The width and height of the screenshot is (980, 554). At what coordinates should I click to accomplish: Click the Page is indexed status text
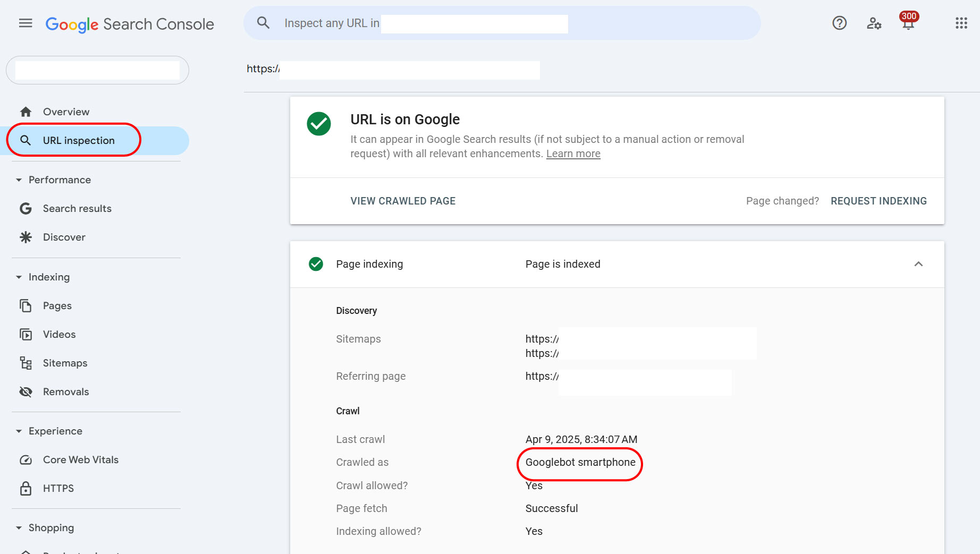[x=563, y=265]
